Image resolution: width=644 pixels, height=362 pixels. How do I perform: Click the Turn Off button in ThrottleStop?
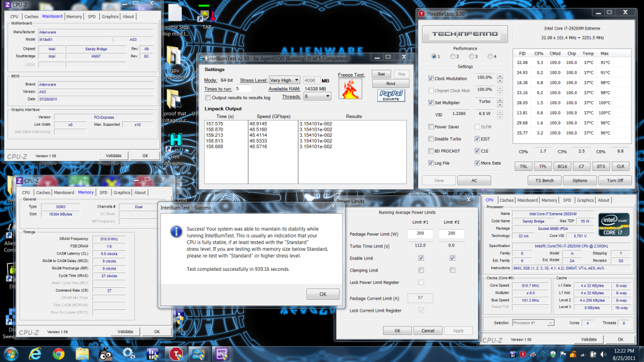pos(615,180)
